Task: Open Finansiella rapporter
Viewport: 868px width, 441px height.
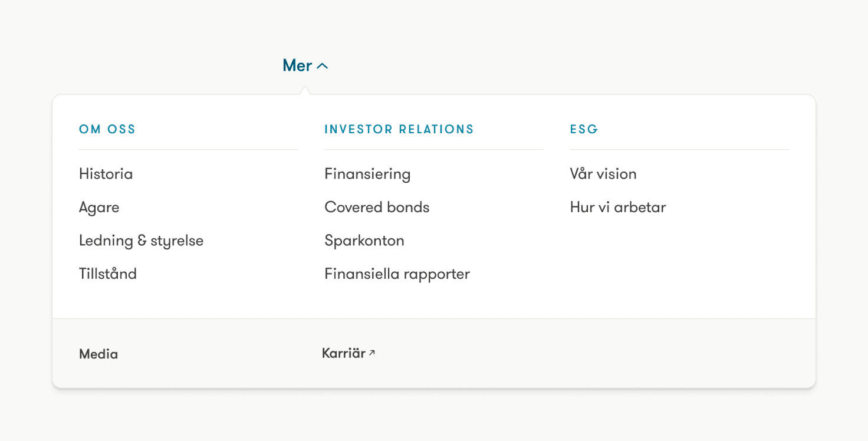Action: click(x=397, y=274)
